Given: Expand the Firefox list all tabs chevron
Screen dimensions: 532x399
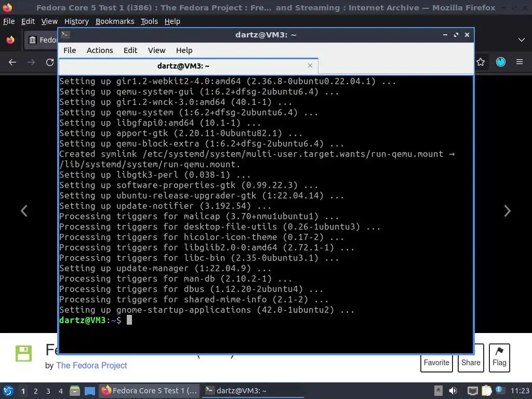Looking at the screenshot, I should [x=522, y=40].
